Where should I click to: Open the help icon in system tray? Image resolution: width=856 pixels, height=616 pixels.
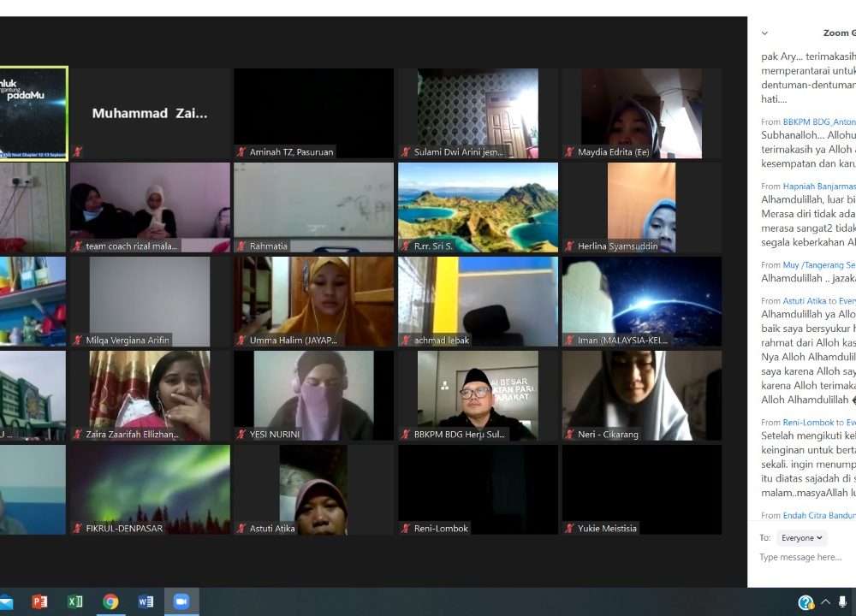click(x=805, y=602)
